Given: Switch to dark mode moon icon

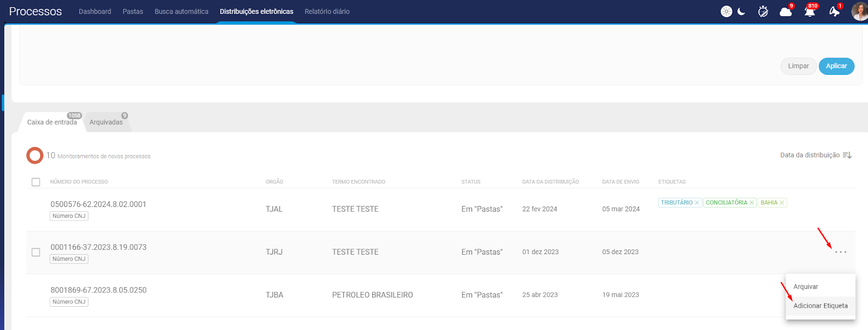Looking at the screenshot, I should (742, 11).
